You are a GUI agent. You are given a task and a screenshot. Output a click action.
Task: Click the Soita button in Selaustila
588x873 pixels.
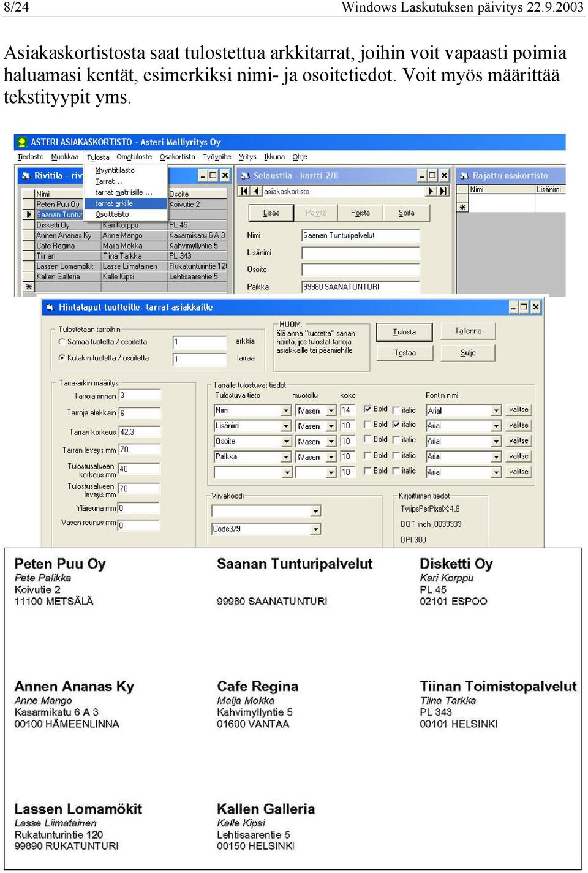pyautogui.click(x=406, y=213)
